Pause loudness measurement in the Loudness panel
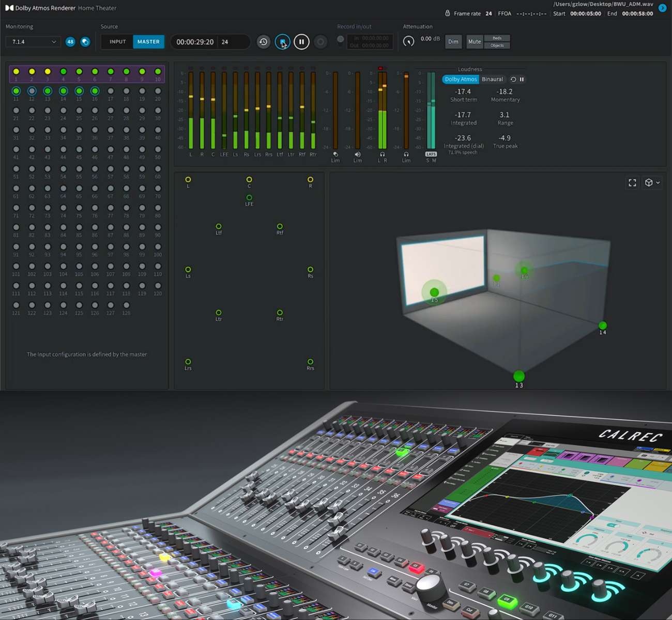 pos(522,79)
